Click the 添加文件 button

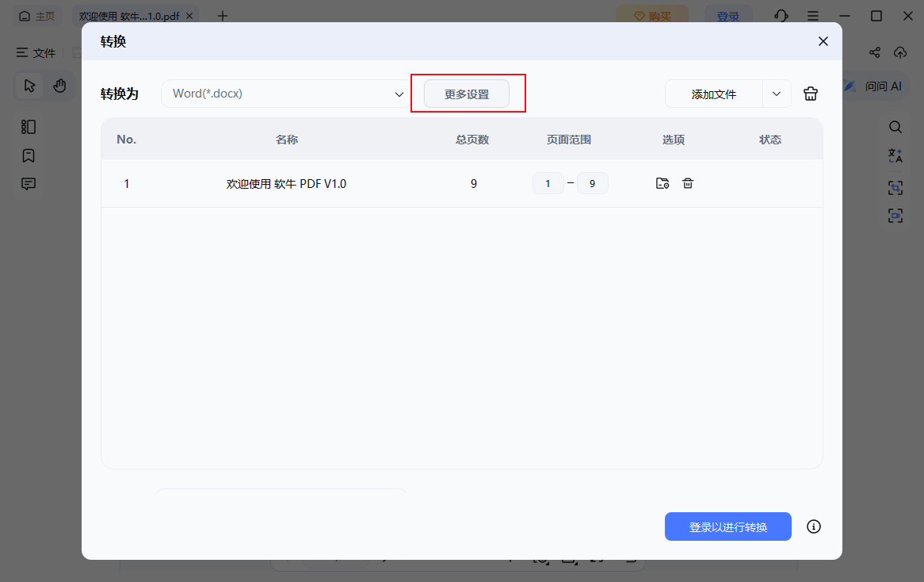(x=714, y=94)
